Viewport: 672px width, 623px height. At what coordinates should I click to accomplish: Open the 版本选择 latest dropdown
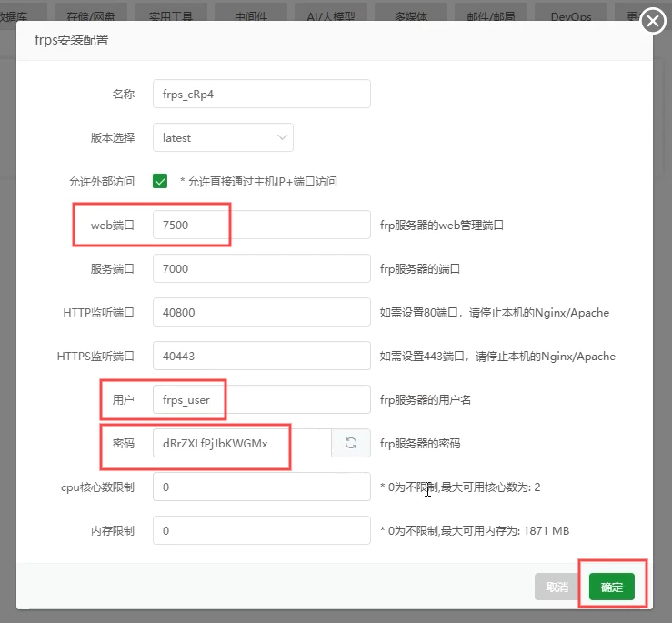[x=223, y=137]
